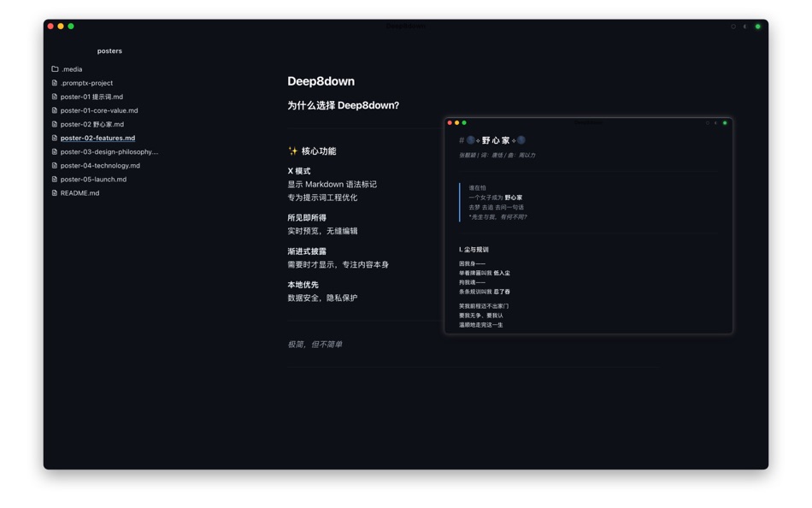Viewport: 812px width, 508px height.
Task: Click the document icon beside README.md
Action: [54, 193]
